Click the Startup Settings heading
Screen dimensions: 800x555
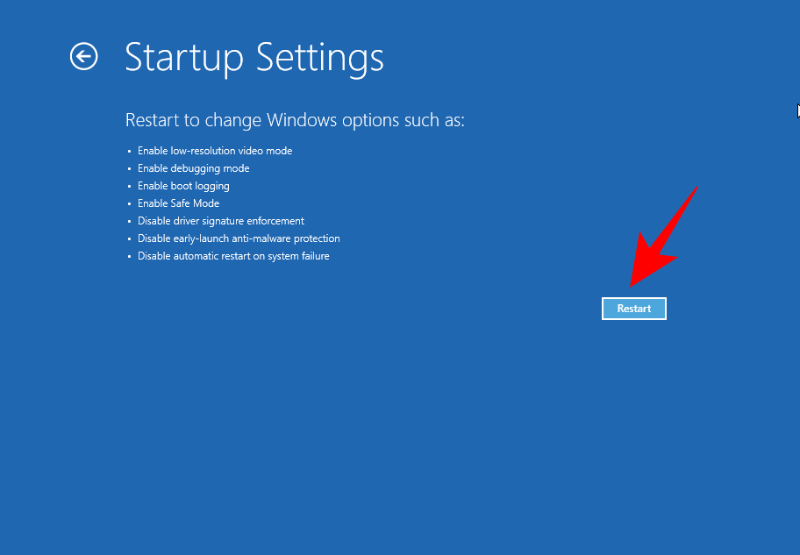pyautogui.click(x=254, y=57)
